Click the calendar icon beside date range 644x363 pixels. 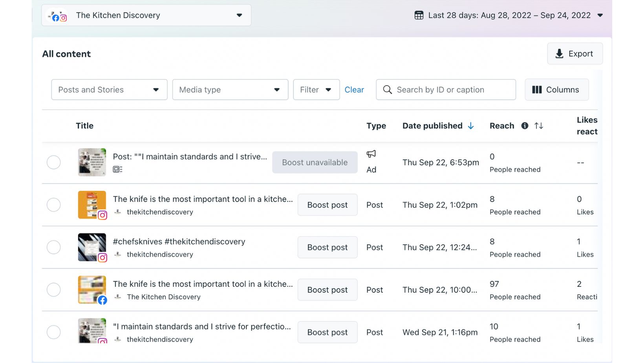[x=419, y=15]
